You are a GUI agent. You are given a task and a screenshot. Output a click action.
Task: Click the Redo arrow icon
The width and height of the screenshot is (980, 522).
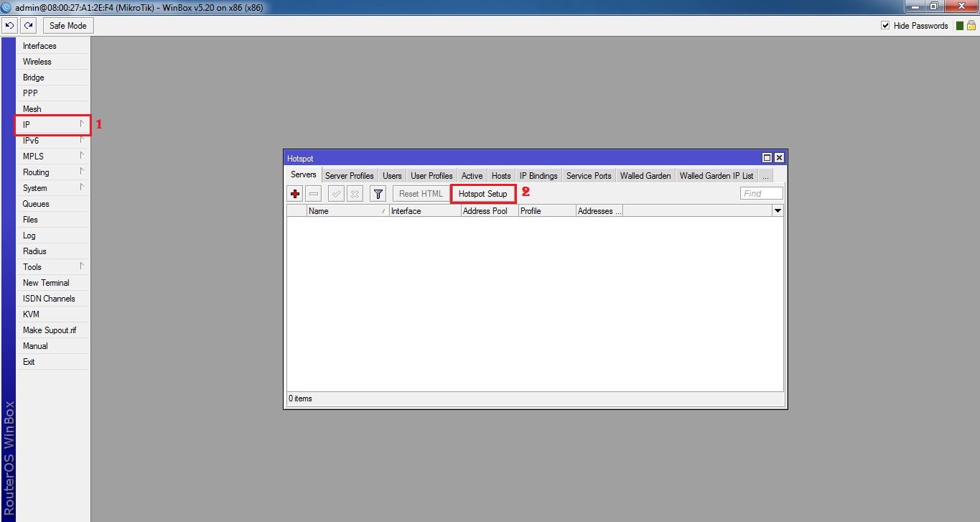pos(28,25)
